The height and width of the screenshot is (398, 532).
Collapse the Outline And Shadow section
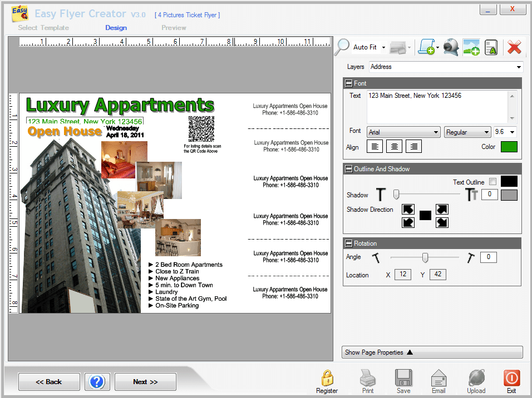pos(348,169)
